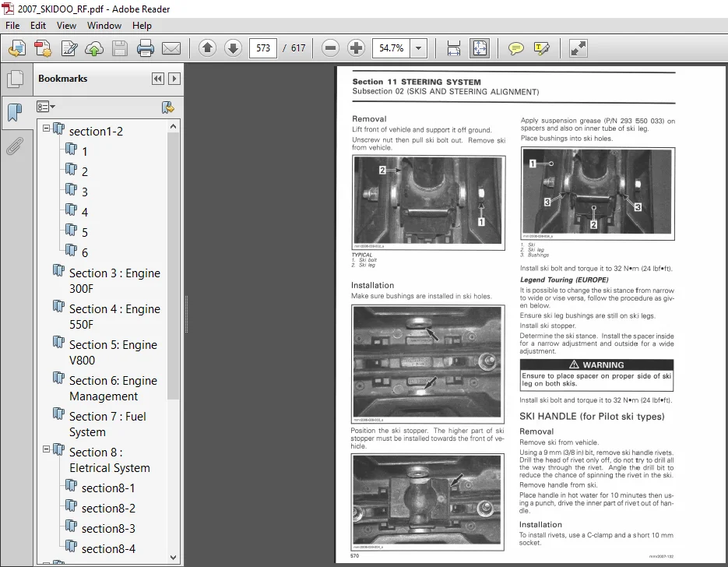This screenshot has width=728, height=567.
Task: Open the File menu
Action: tap(12, 26)
